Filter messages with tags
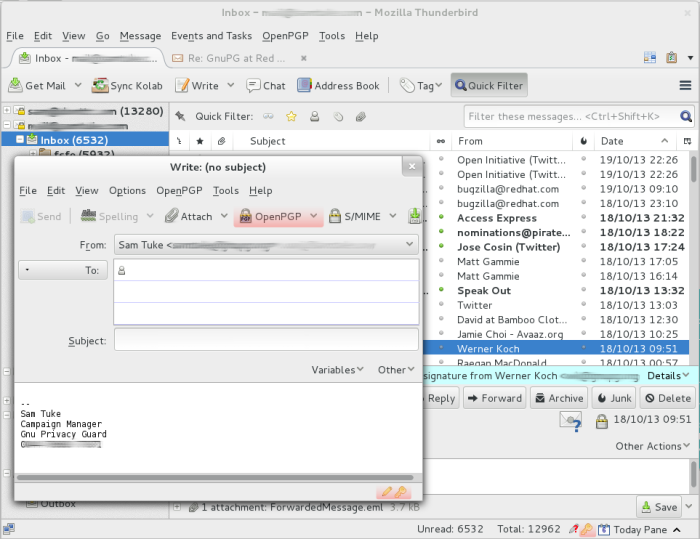 point(338,117)
